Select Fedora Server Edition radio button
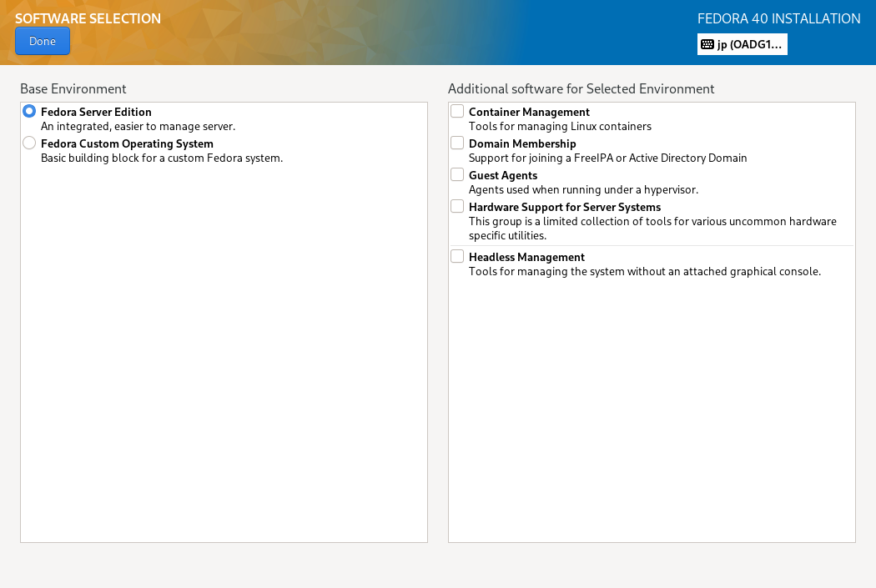Viewport: 876px width, 588px height. 29,111
